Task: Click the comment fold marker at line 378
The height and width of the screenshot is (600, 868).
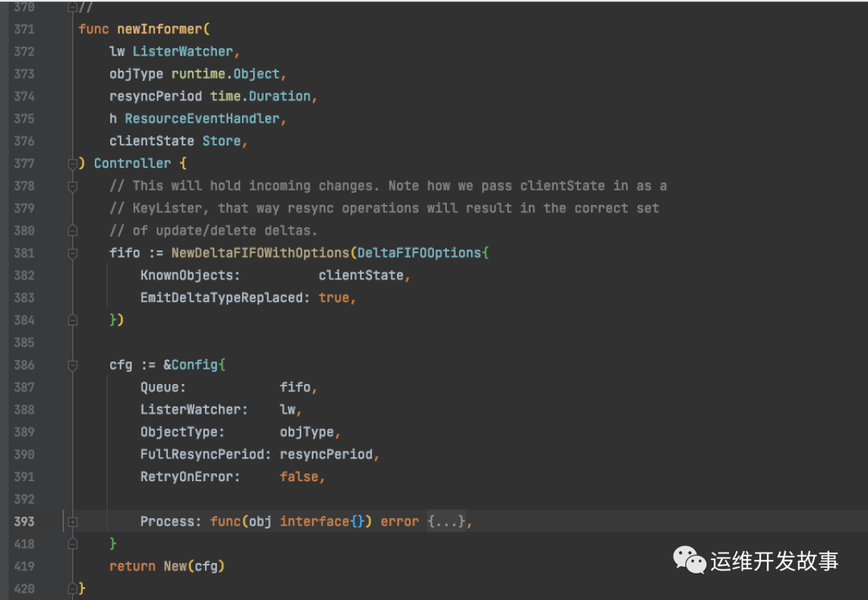Action: point(73,186)
